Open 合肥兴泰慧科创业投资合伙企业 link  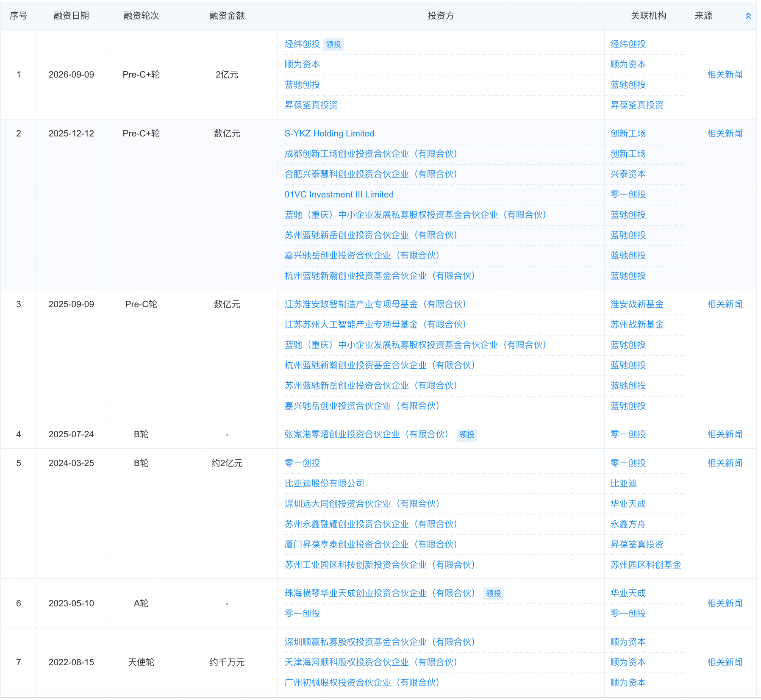[371, 174]
